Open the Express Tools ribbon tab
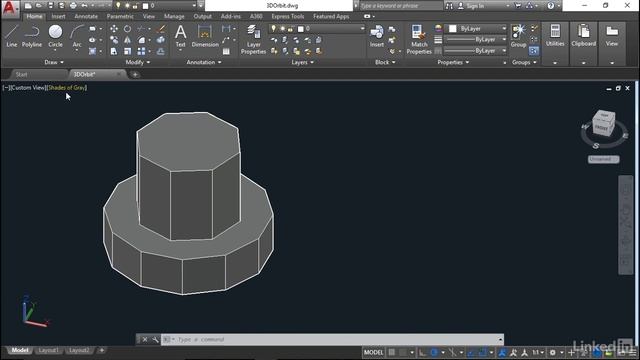 287,16
